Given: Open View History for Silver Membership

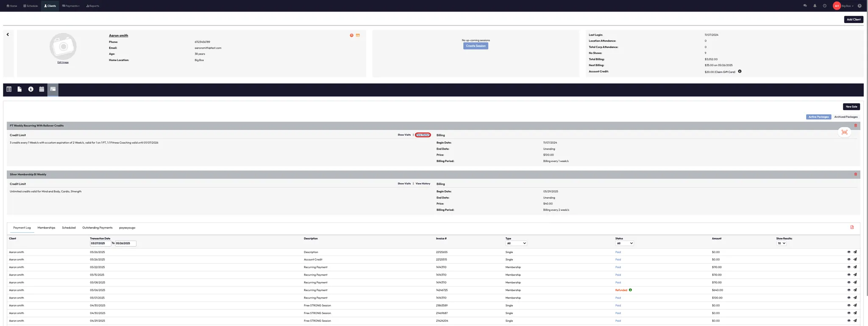Looking at the screenshot, I should [423, 184].
